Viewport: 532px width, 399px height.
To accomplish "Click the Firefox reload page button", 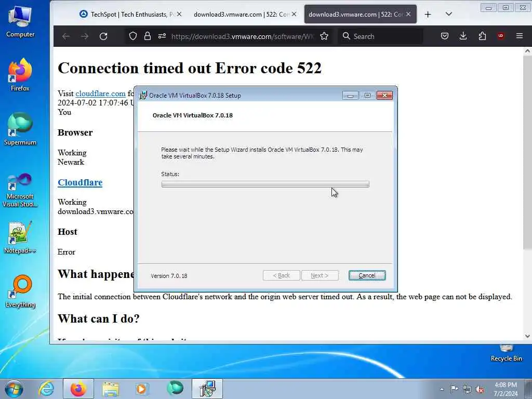I will tap(103, 36).
